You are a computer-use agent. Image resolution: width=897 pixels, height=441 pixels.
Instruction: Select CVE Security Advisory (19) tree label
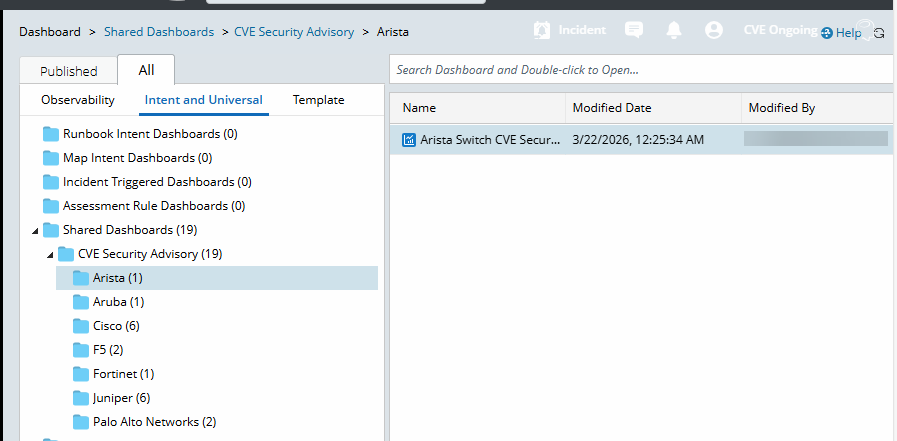tap(150, 254)
